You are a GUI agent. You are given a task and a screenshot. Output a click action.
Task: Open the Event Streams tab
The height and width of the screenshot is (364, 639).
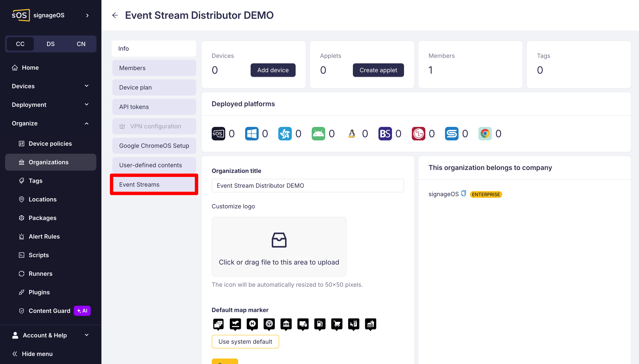(154, 185)
